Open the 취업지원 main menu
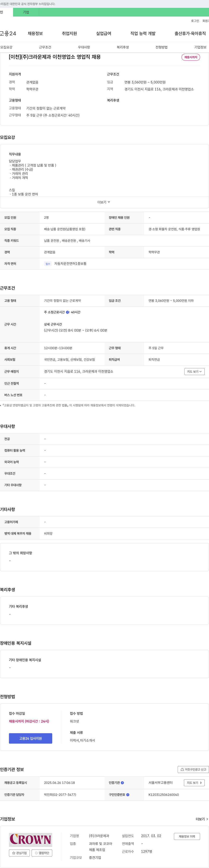The width and height of the screenshot is (209, 868). pos(69,33)
